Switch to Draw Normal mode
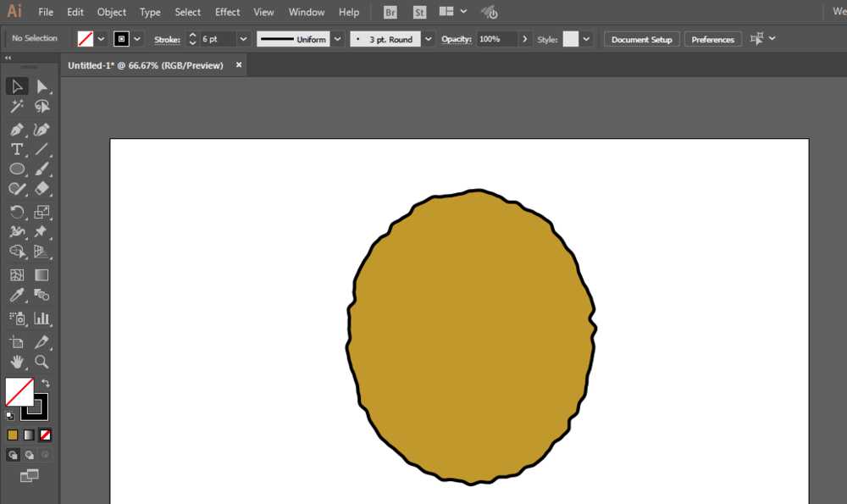847x504 pixels. pyautogui.click(x=13, y=455)
